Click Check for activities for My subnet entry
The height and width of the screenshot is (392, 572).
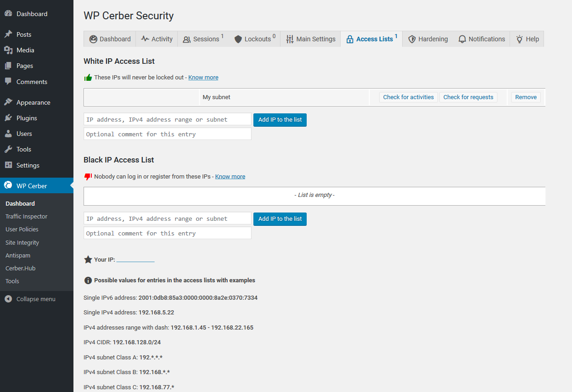coord(408,97)
